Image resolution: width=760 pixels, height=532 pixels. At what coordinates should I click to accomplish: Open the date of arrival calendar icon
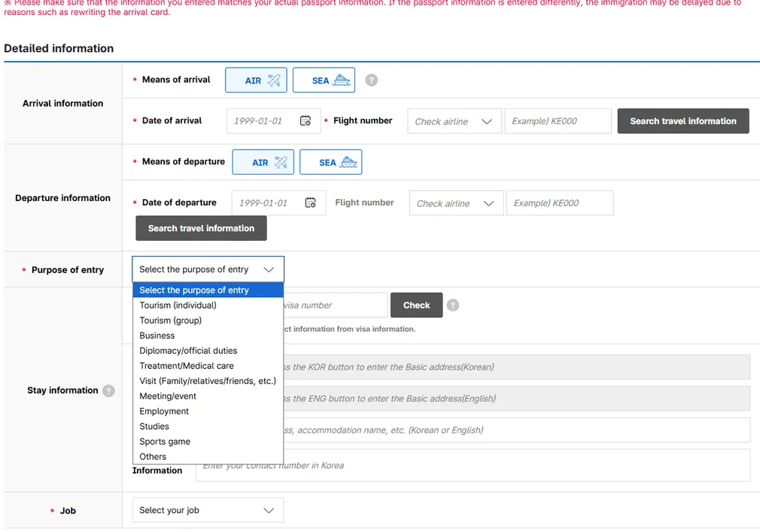[306, 120]
